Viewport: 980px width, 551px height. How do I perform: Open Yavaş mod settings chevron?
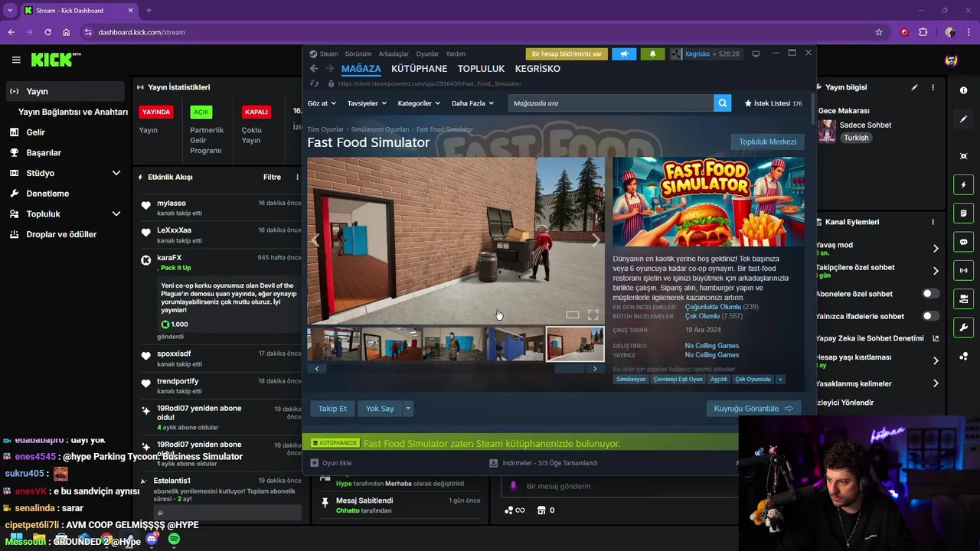pyautogui.click(x=936, y=248)
